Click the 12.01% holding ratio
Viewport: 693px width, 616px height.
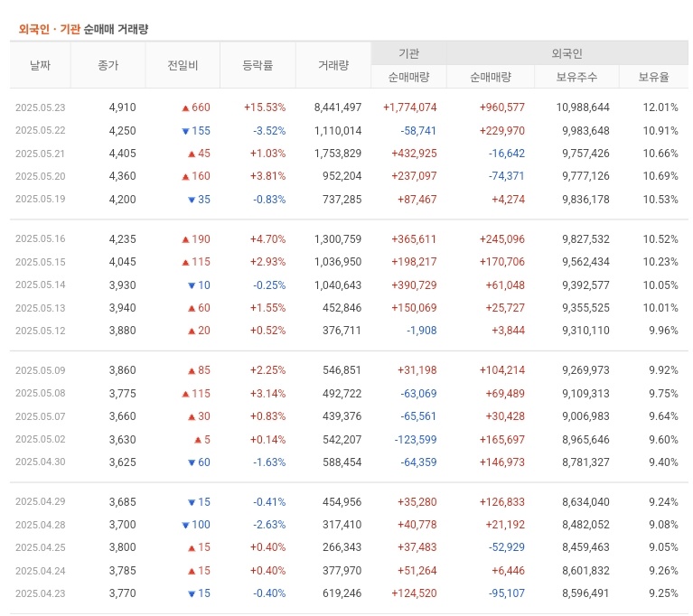(x=660, y=107)
